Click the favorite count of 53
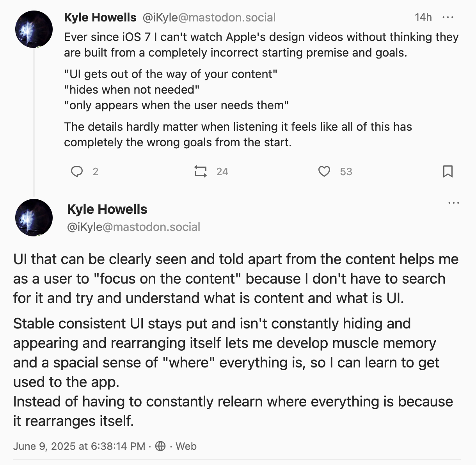The image size is (476, 465). click(x=346, y=172)
